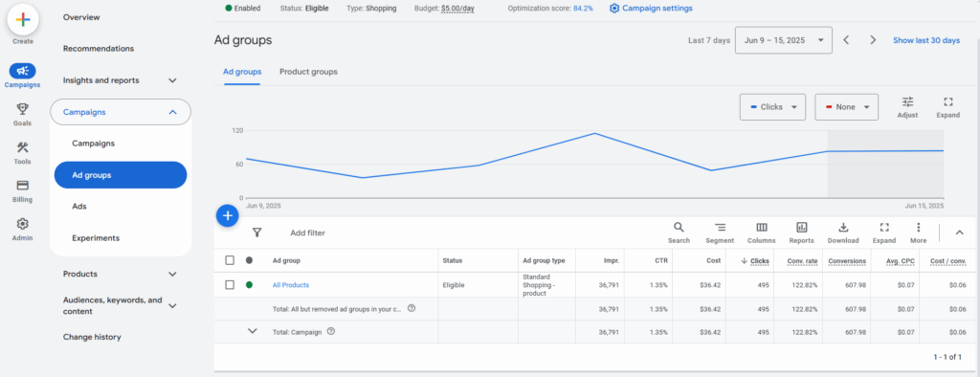Click Show last 30 days link
Screen dimensions: 980x377
point(926,40)
